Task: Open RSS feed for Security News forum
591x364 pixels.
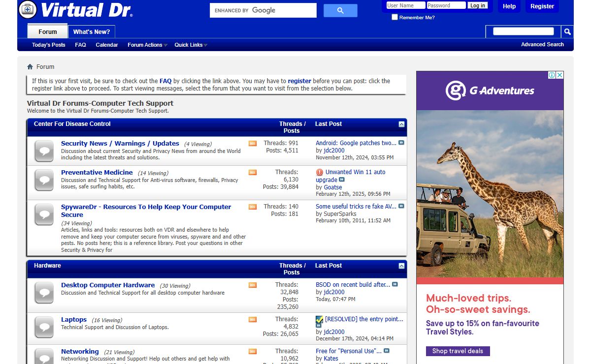Action: pyautogui.click(x=253, y=144)
